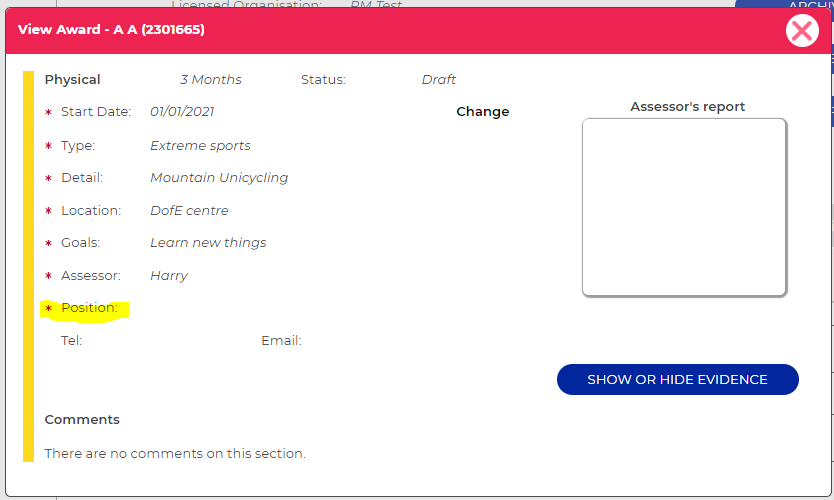Click the Email field label
The width and height of the screenshot is (834, 500).
click(281, 341)
